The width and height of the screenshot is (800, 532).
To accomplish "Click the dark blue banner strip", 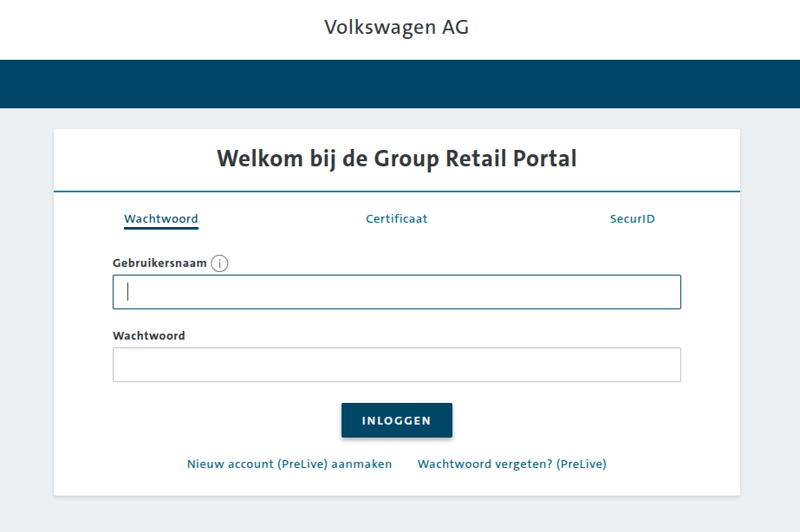I will tap(400, 84).
